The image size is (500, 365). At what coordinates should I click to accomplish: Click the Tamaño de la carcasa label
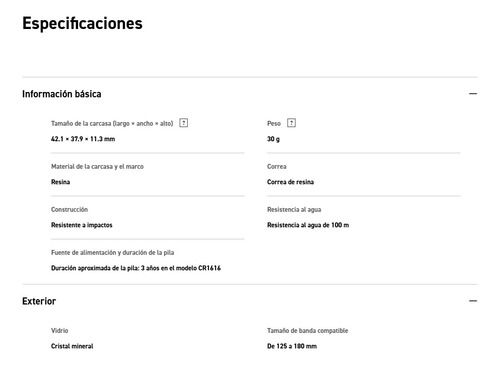click(112, 123)
